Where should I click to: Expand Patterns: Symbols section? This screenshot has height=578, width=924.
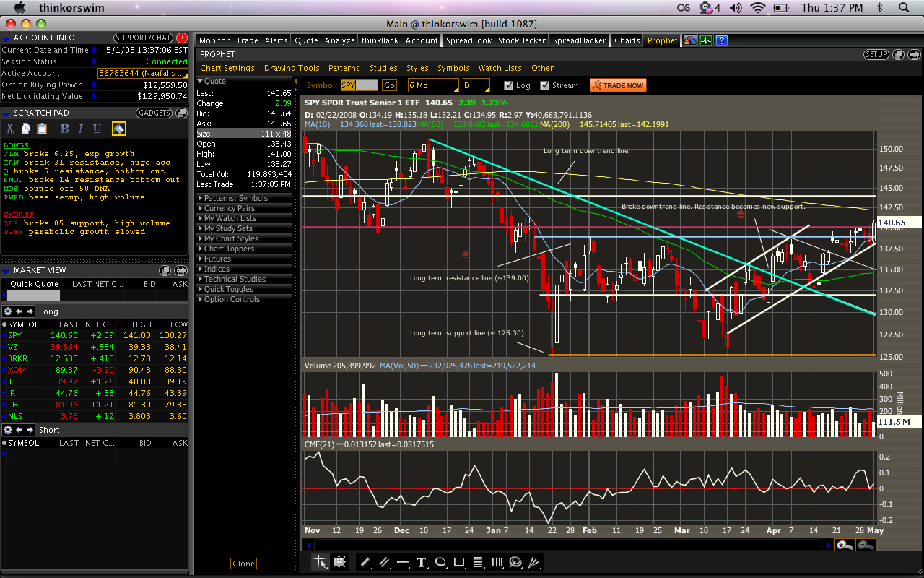245,198
